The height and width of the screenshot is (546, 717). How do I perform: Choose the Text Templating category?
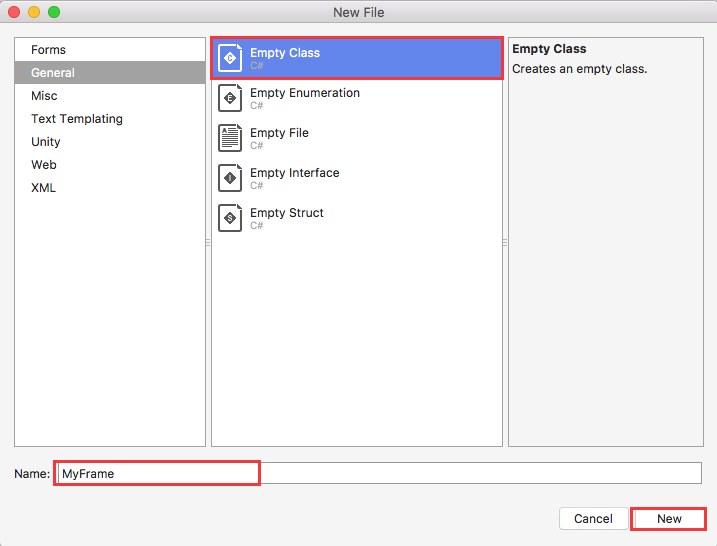pos(77,119)
